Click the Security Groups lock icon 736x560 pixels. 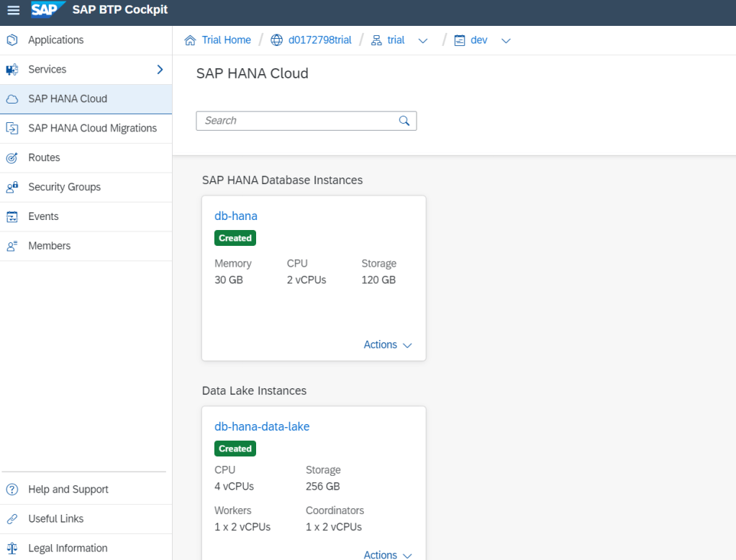coord(12,187)
